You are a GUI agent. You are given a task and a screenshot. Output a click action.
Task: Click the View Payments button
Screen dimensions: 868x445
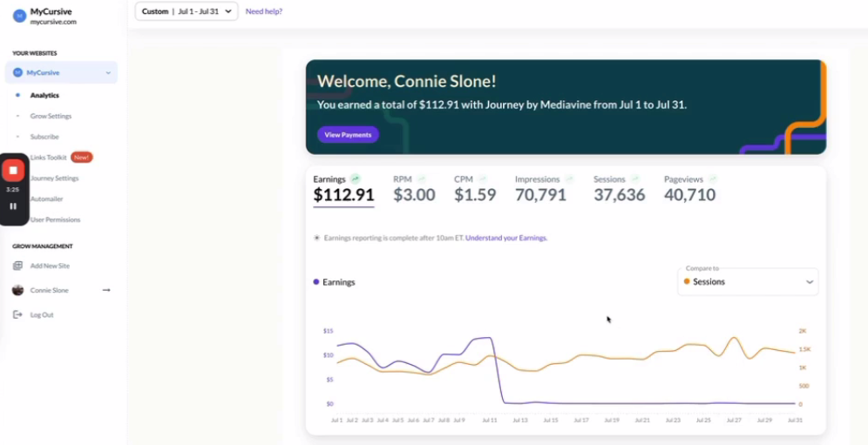pyautogui.click(x=348, y=134)
